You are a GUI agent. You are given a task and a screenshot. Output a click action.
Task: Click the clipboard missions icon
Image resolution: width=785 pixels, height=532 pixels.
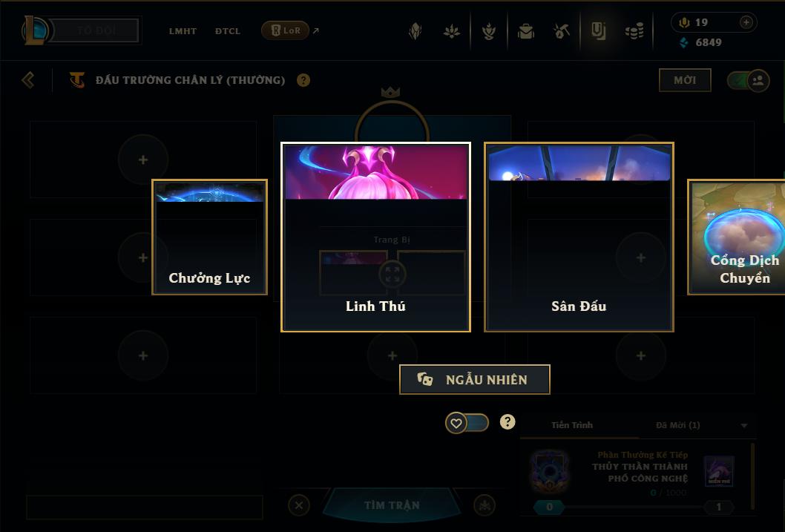click(x=598, y=31)
